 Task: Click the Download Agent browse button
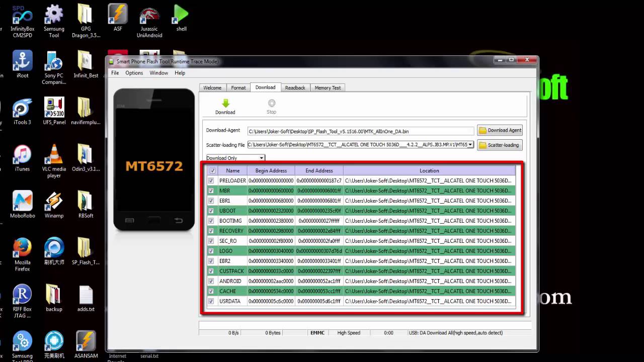pos(500,130)
